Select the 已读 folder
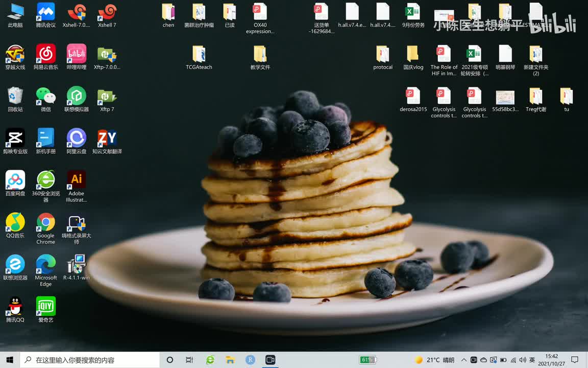This screenshot has height=368, width=588. coord(230,15)
